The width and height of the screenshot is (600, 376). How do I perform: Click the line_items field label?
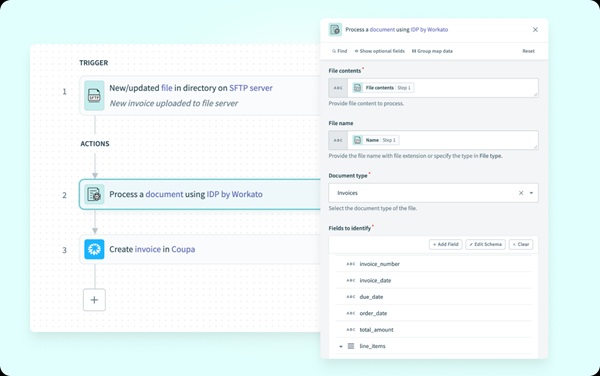[372, 346]
